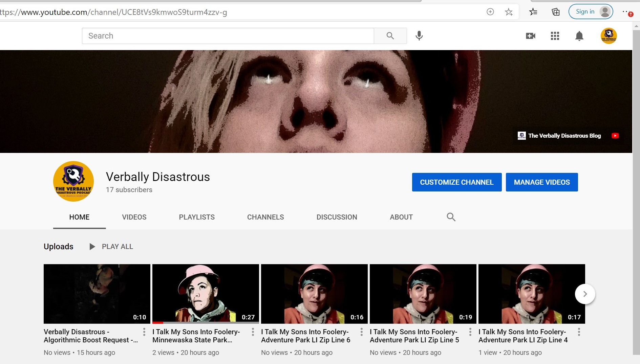Open the YouTube apps grid icon
640x364 pixels.
coord(555,36)
